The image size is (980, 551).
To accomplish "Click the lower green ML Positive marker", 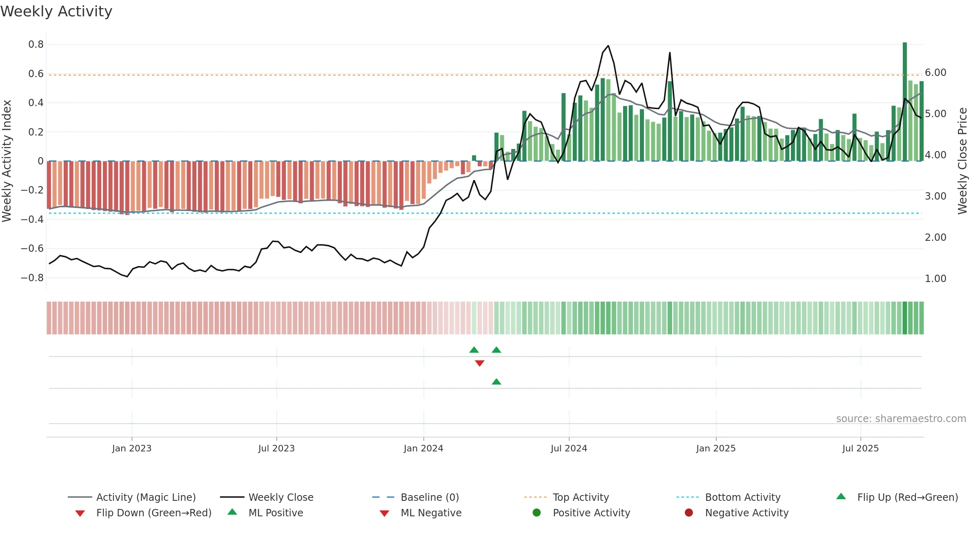I will point(497,382).
